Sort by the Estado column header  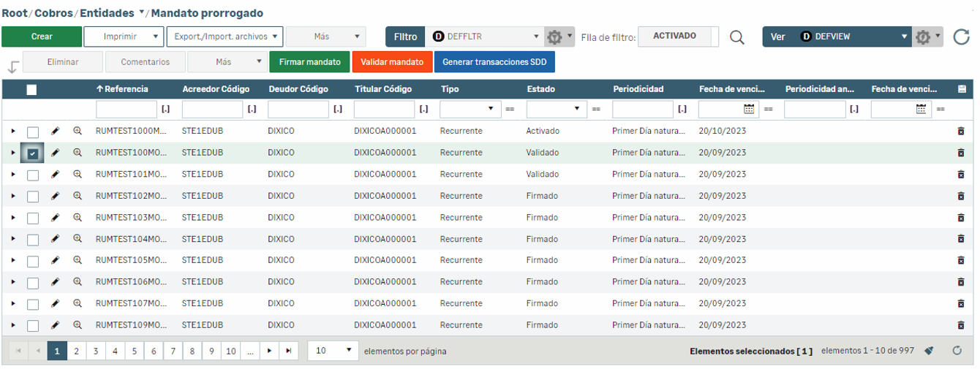tap(540, 89)
